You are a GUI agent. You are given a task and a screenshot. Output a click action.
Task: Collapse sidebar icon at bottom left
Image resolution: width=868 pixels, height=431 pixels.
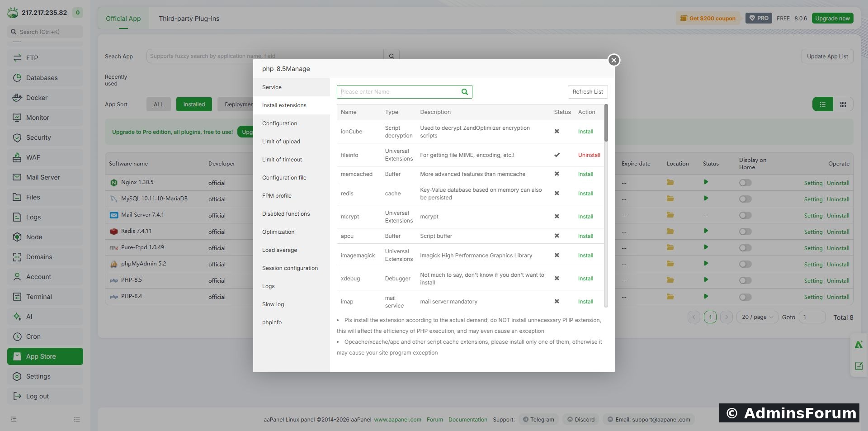click(x=14, y=419)
